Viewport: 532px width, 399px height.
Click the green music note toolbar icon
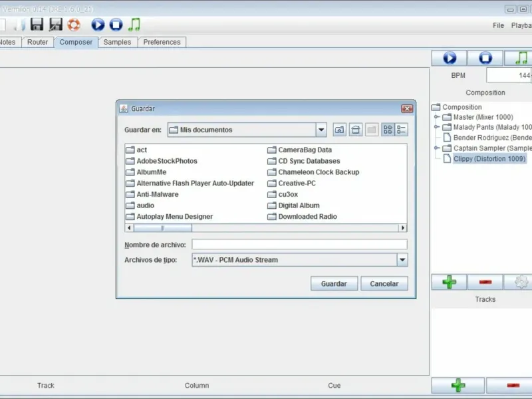click(x=134, y=25)
